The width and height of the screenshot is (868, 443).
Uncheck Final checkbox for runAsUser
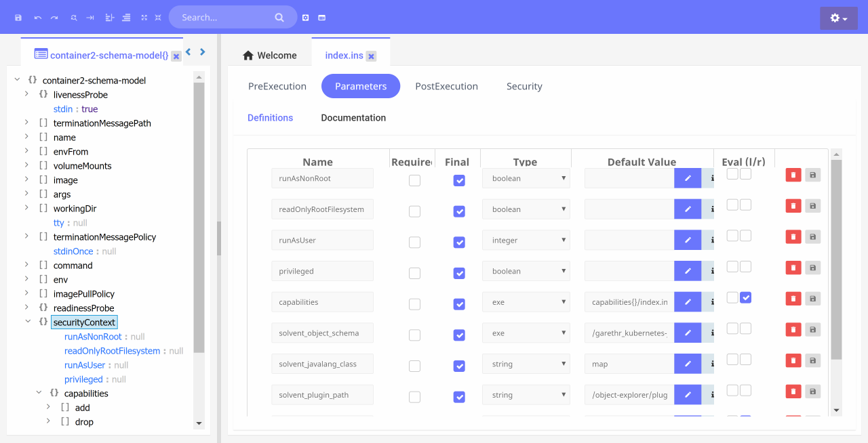pyautogui.click(x=459, y=242)
